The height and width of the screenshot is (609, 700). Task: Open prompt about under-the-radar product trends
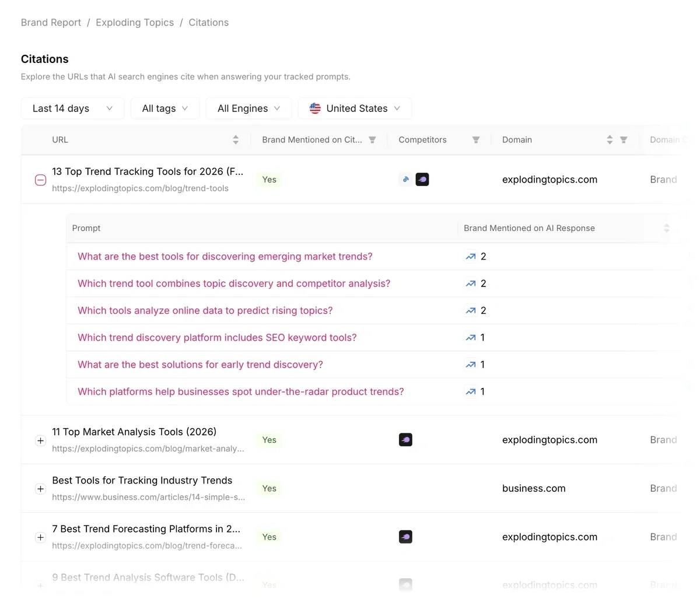pos(241,392)
